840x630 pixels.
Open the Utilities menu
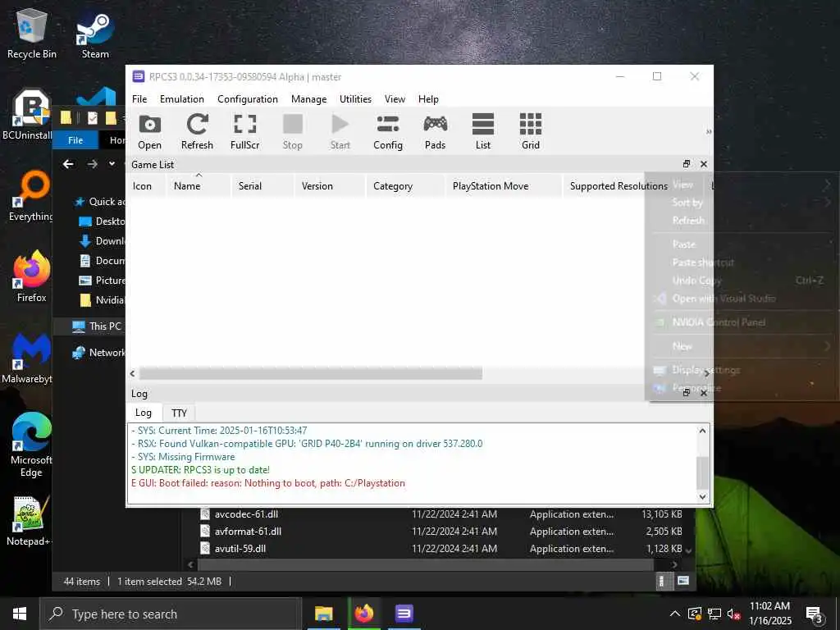(355, 99)
